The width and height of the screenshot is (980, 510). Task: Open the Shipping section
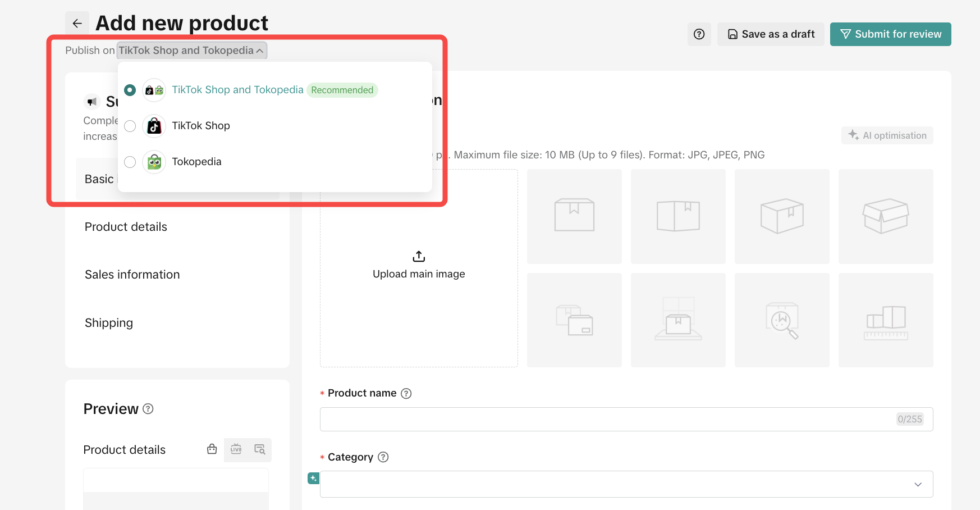pos(109,323)
